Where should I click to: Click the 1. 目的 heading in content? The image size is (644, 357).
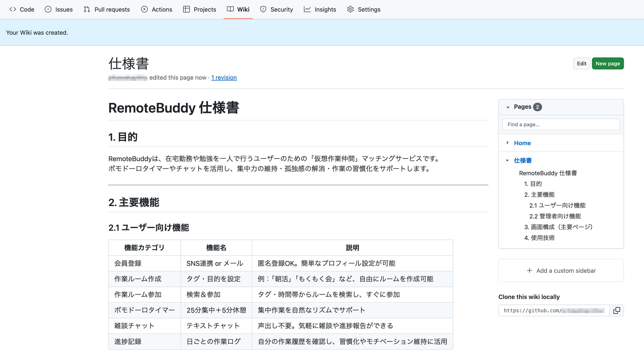tap(123, 137)
